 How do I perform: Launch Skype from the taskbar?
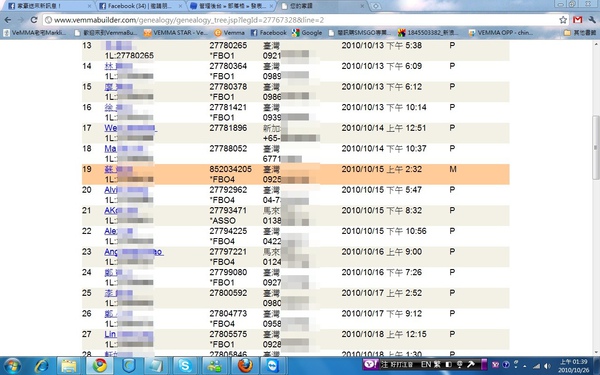(x=185, y=366)
